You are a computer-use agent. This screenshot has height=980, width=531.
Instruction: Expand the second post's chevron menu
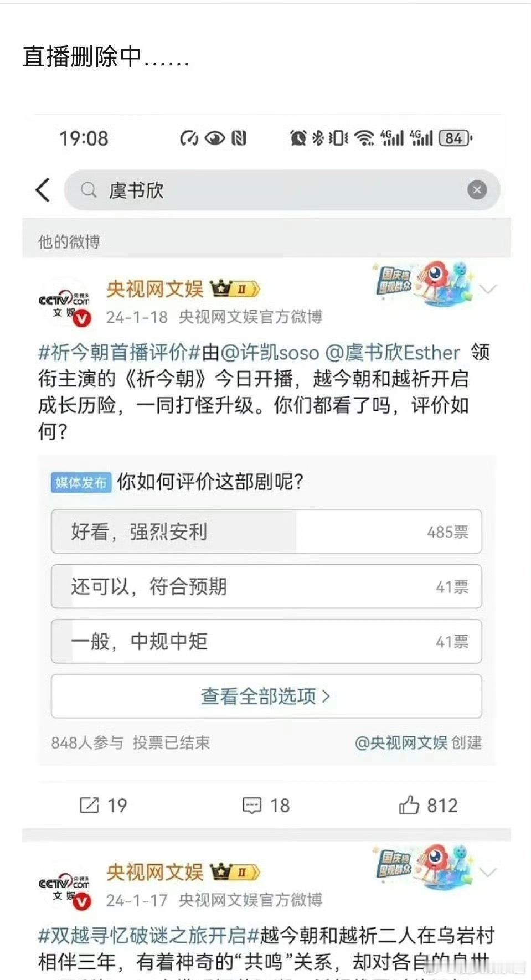488,872
